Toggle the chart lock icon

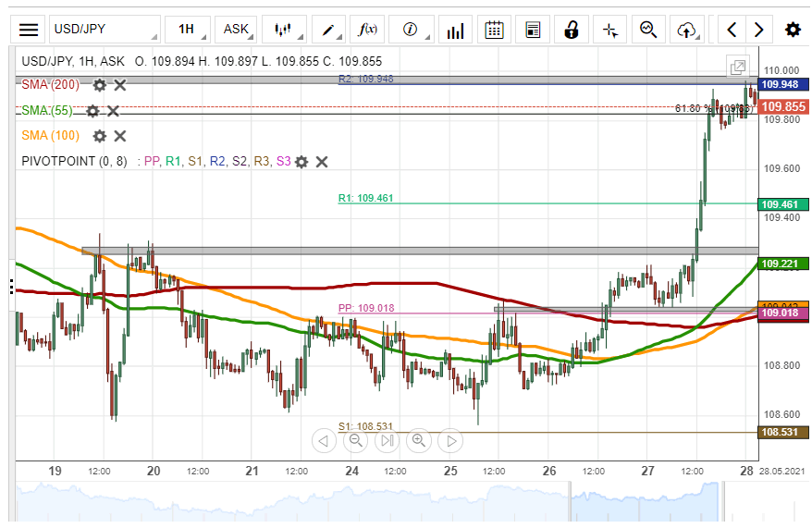(x=572, y=30)
